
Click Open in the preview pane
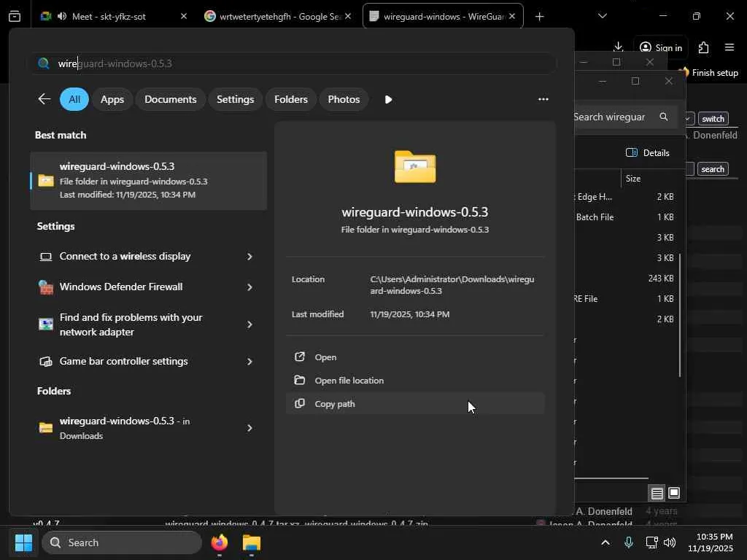pos(415,357)
